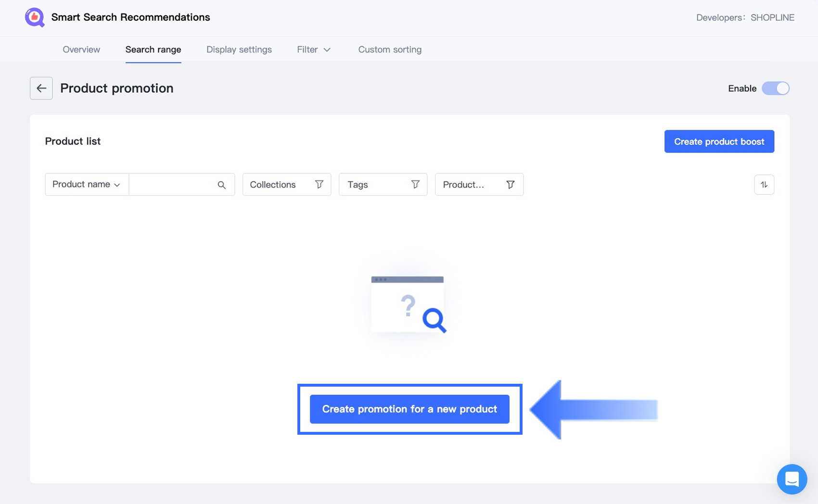Click the Product filter funnel icon
Image resolution: width=818 pixels, height=504 pixels.
[x=511, y=185]
